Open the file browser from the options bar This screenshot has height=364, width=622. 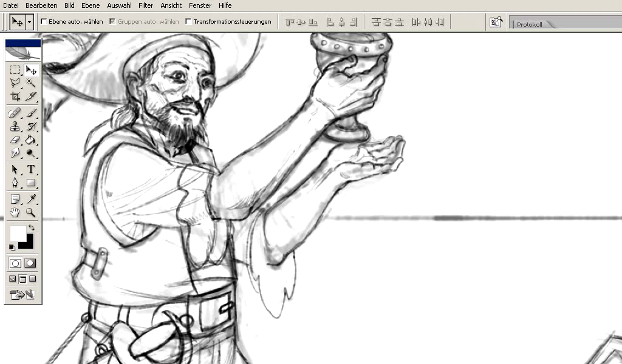coord(496,22)
